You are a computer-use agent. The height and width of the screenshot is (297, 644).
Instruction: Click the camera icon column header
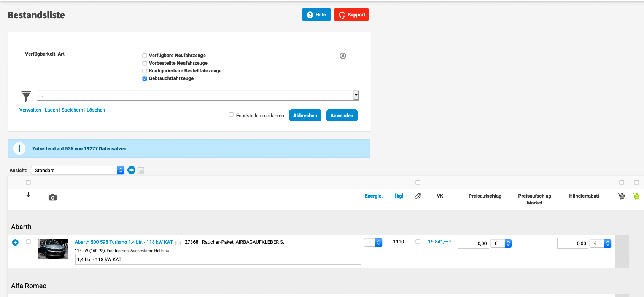point(53,197)
